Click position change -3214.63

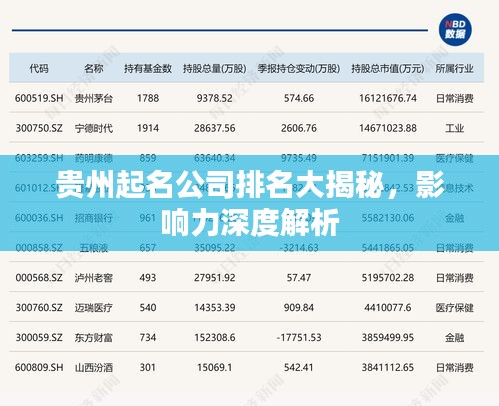click(x=299, y=248)
